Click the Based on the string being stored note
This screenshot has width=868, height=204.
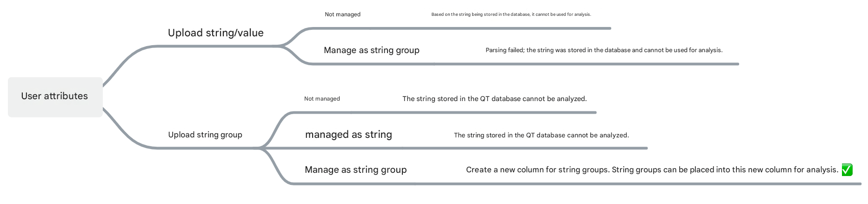click(x=511, y=14)
